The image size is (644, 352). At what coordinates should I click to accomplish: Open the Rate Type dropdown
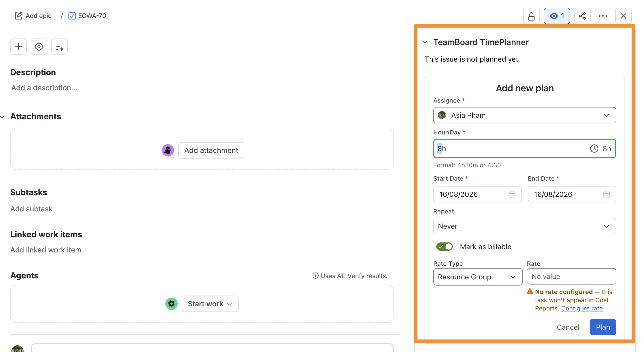click(x=478, y=277)
